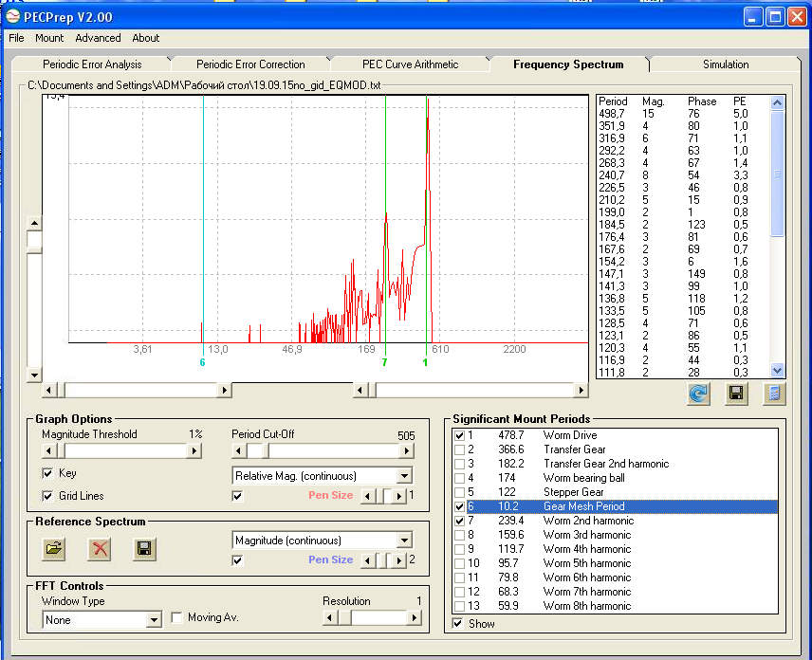Image resolution: width=812 pixels, height=660 pixels.
Task: Toggle the Key checkbox
Action: (x=47, y=473)
